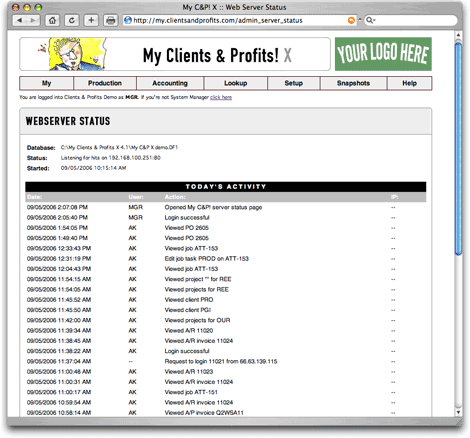Click the globe site icon in address bar
The height and width of the screenshot is (438, 470).
coord(128,20)
